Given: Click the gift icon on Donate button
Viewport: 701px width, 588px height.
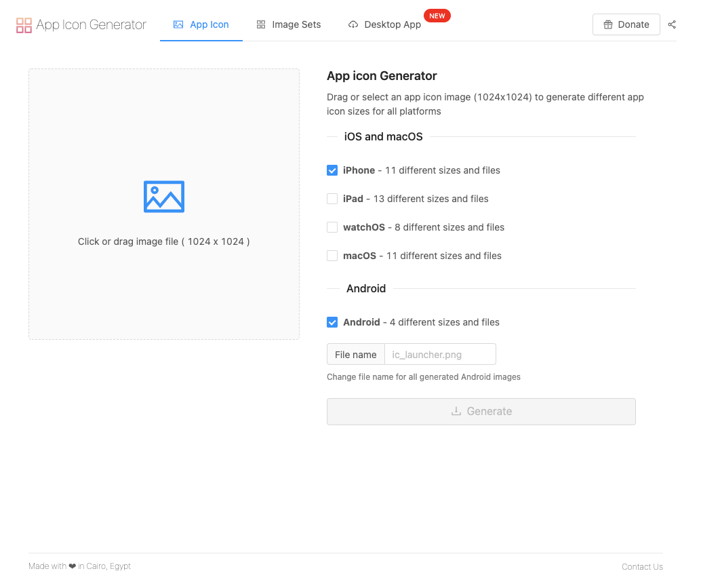Looking at the screenshot, I should [x=607, y=24].
